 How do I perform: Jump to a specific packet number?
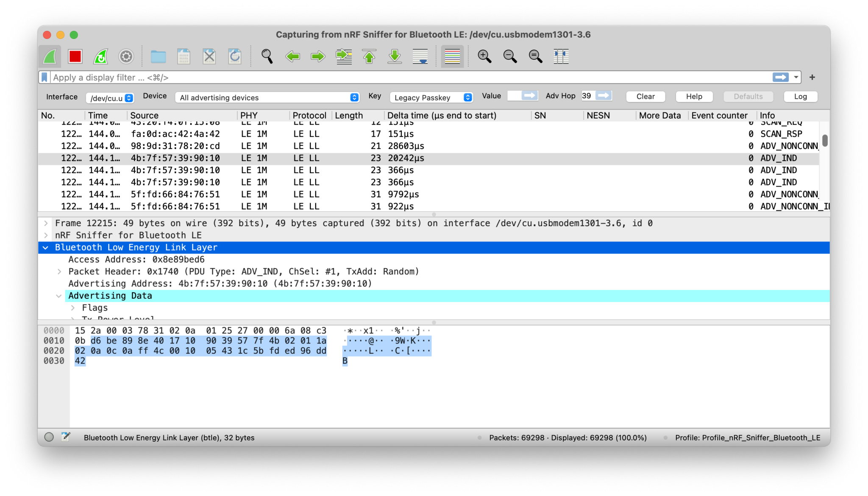[x=344, y=56]
